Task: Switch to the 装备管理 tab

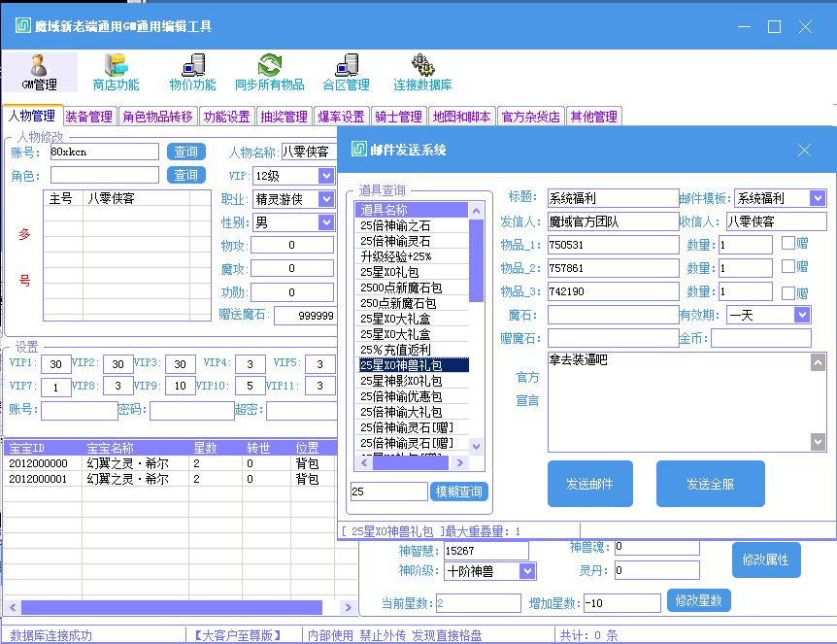Action: [x=87, y=115]
